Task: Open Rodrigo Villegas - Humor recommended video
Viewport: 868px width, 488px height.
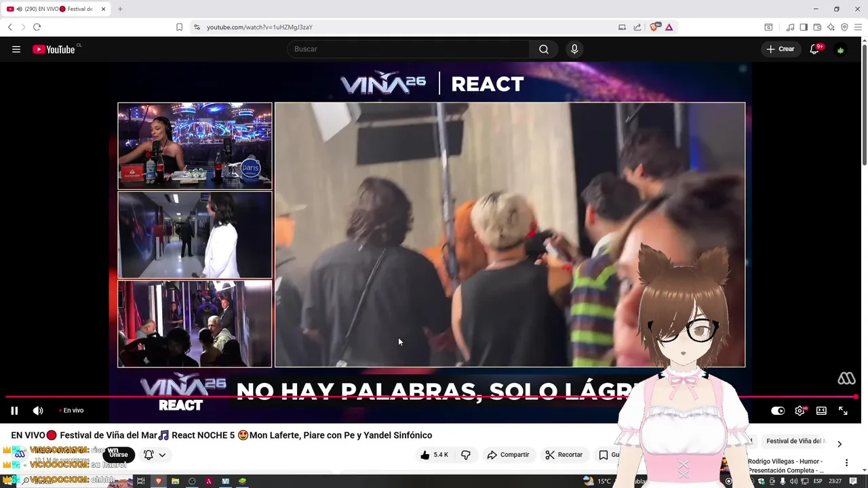Action: (785, 466)
